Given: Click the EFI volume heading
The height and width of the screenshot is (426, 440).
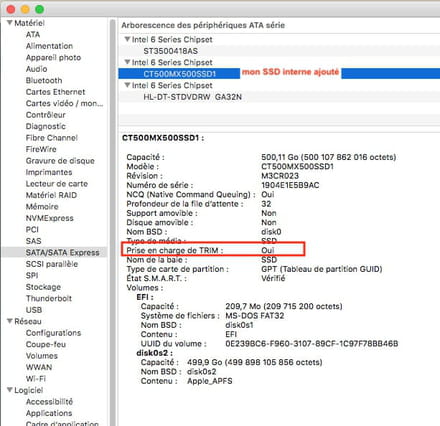Looking at the screenshot, I should [145, 297].
